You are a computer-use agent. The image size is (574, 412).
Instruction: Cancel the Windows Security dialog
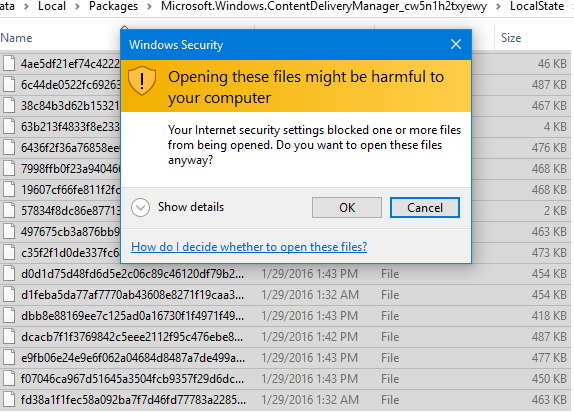point(425,208)
